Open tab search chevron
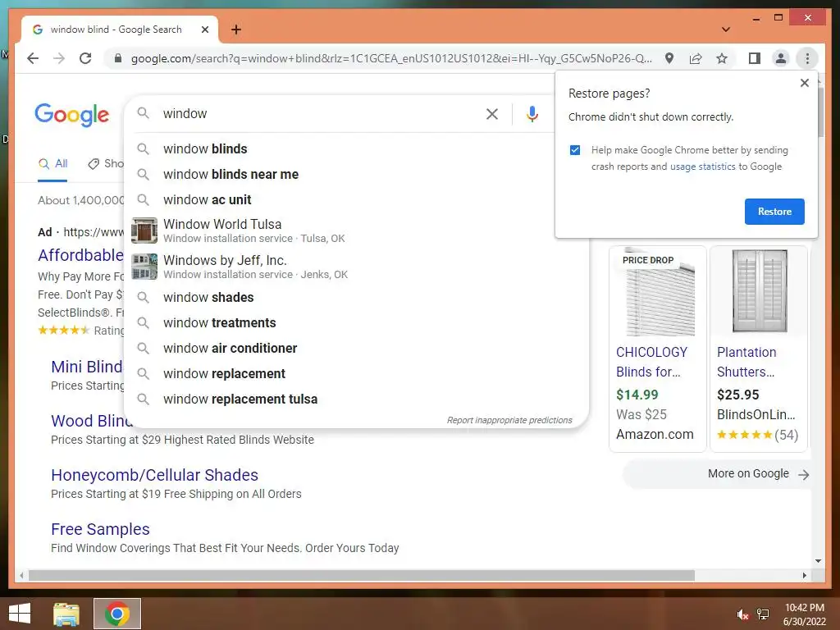 point(726,30)
